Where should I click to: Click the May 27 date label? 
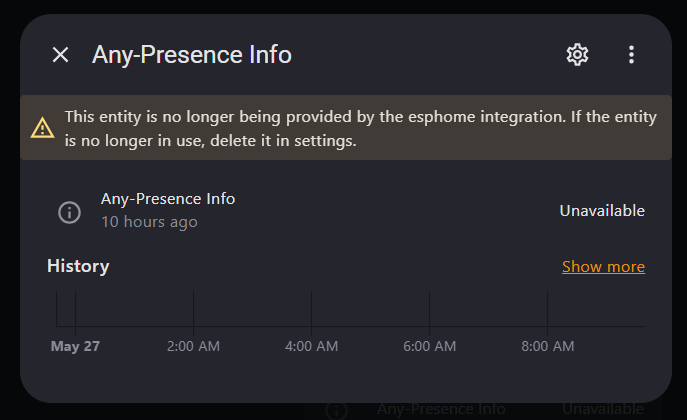click(76, 347)
